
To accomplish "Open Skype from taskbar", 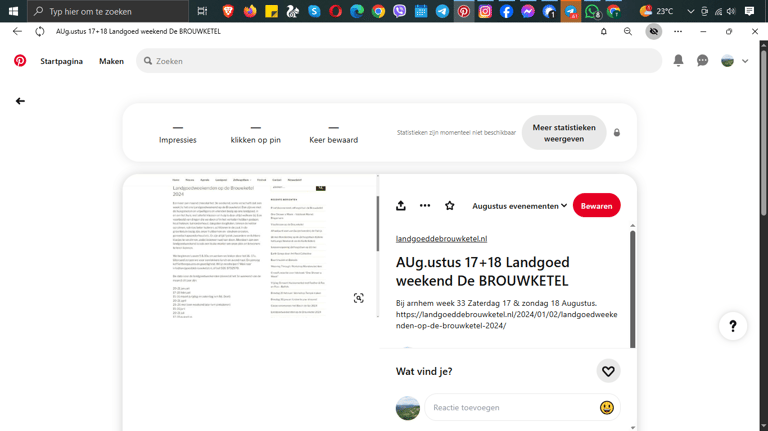I will [x=314, y=11].
